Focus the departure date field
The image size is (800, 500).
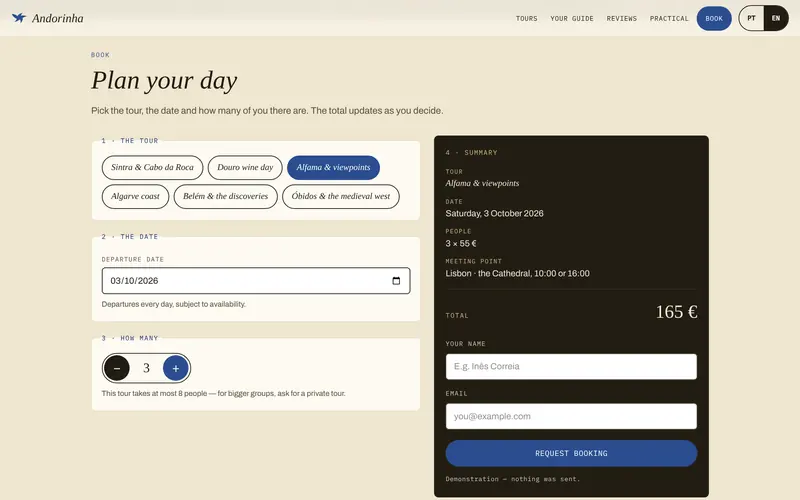tap(256, 281)
